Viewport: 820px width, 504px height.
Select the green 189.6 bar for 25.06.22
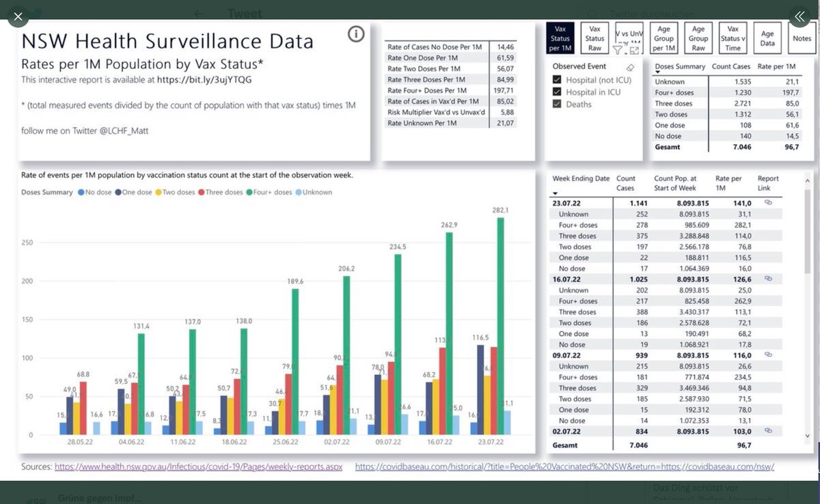[x=297, y=362]
